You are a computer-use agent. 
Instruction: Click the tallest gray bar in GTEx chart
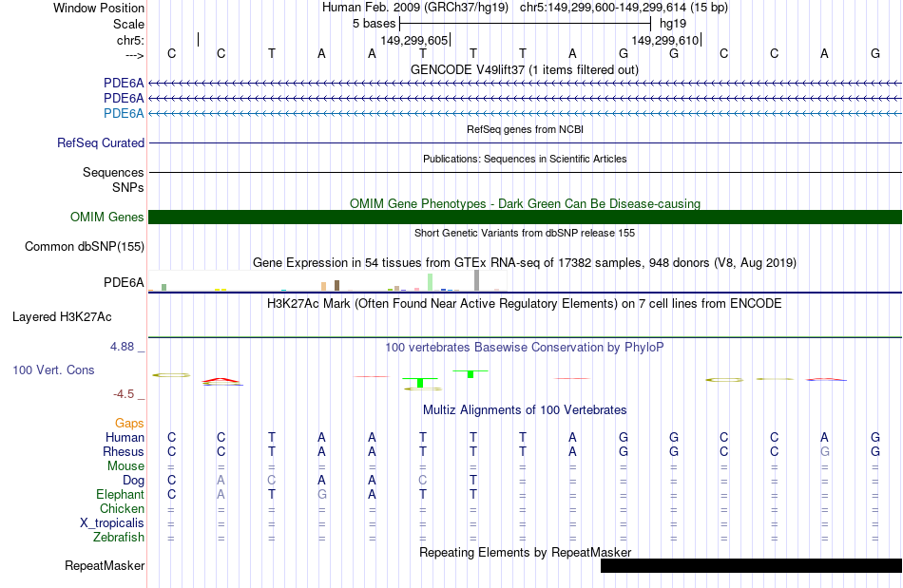pyautogui.click(x=476, y=280)
